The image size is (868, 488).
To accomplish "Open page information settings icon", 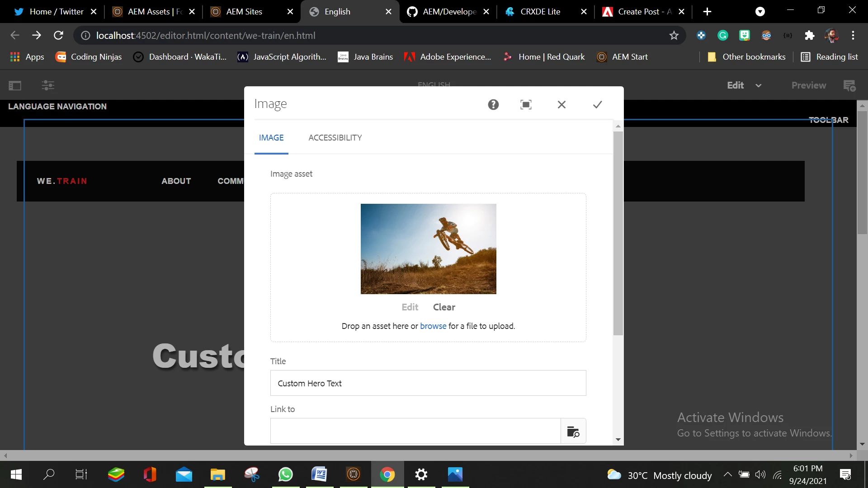I will click(x=48, y=85).
